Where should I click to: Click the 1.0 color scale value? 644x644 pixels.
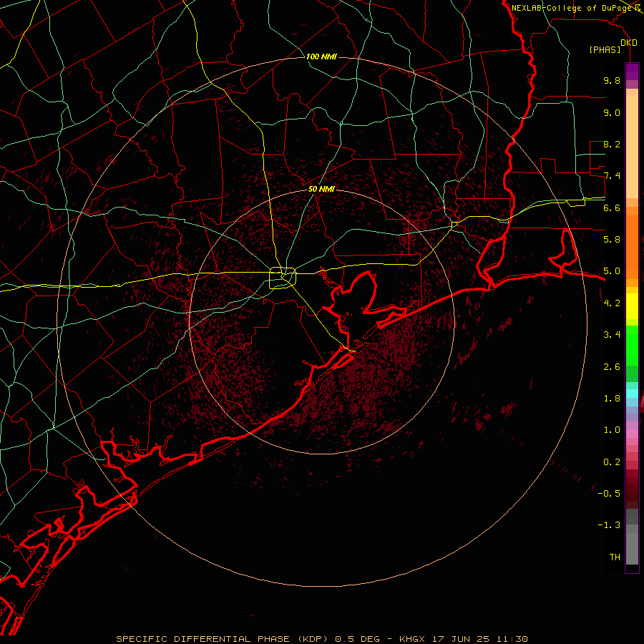pyautogui.click(x=612, y=430)
